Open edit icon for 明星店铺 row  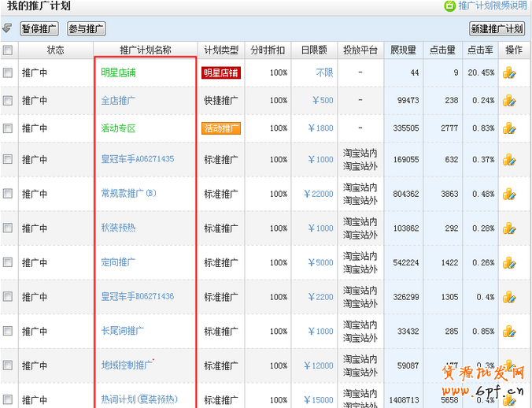click(x=509, y=72)
